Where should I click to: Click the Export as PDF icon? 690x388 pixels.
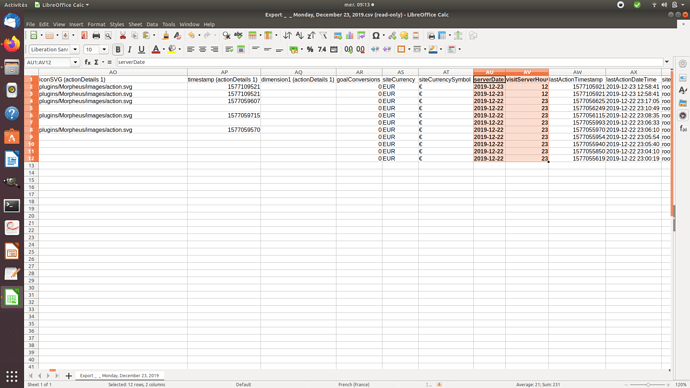(x=84, y=36)
